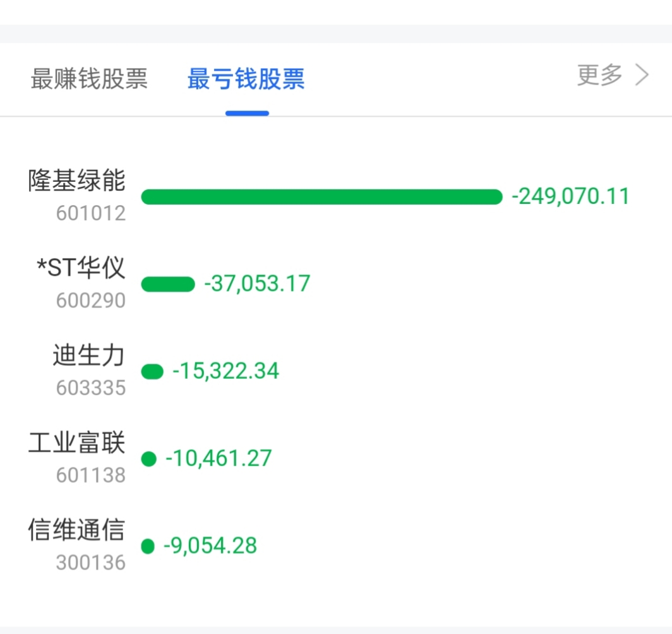
Task: Open the *ST华仪 stock name
Action: (x=81, y=267)
